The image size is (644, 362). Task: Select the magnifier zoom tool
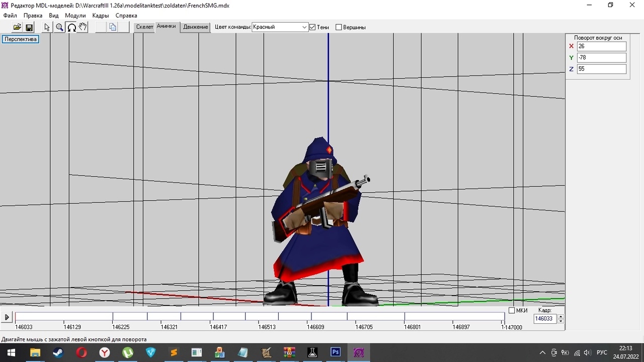(59, 27)
